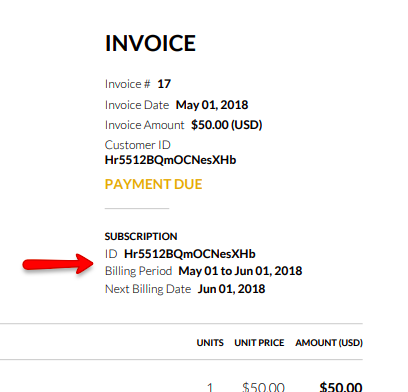Select the INVOICE heading

(x=150, y=43)
